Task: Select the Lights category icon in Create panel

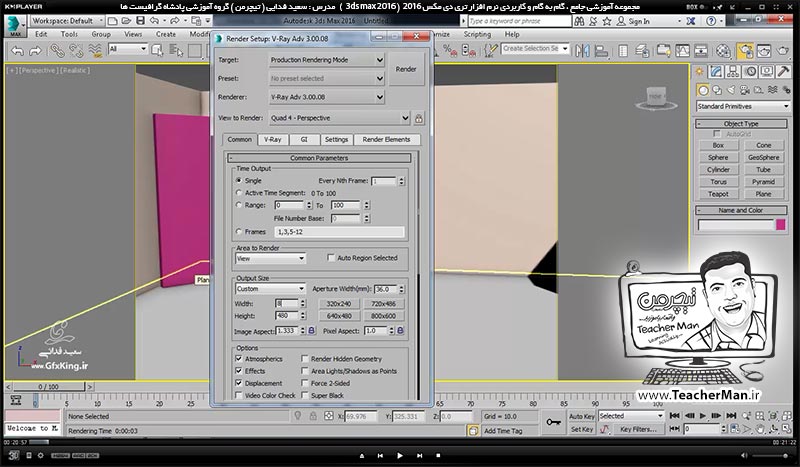Action: tap(731, 90)
